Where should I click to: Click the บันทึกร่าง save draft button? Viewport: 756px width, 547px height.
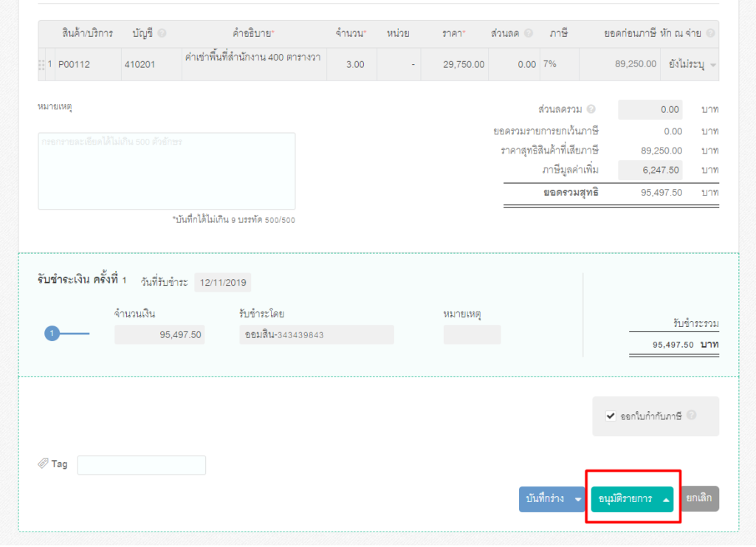[545, 499]
